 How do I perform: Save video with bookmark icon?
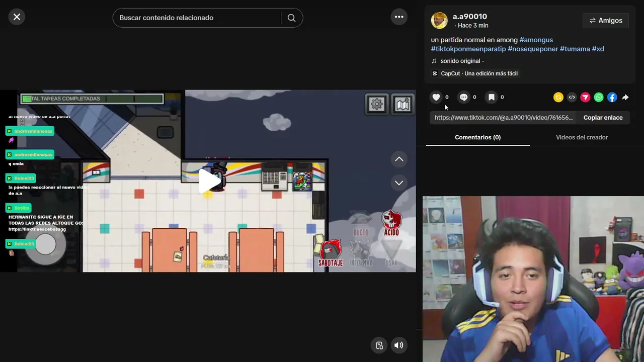coord(492,97)
